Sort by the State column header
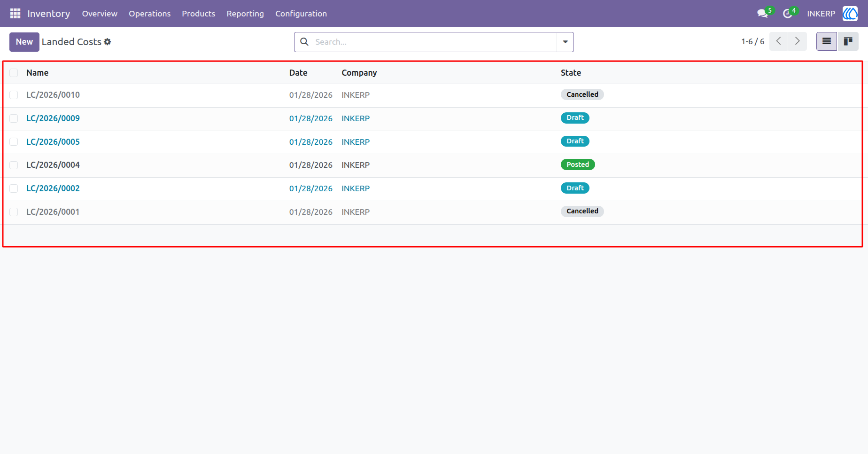Viewport: 868px width, 454px height. coord(571,73)
